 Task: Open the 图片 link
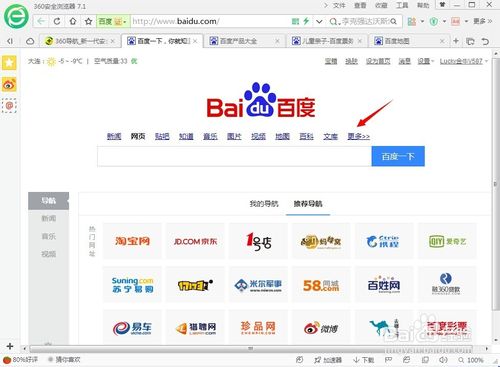click(234, 136)
